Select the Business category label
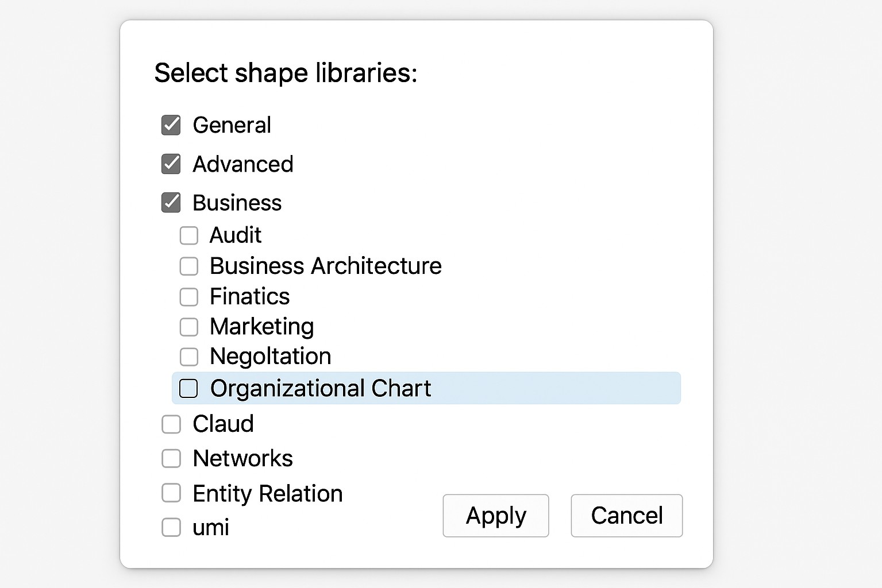Screen dimensions: 882x588 (237, 203)
